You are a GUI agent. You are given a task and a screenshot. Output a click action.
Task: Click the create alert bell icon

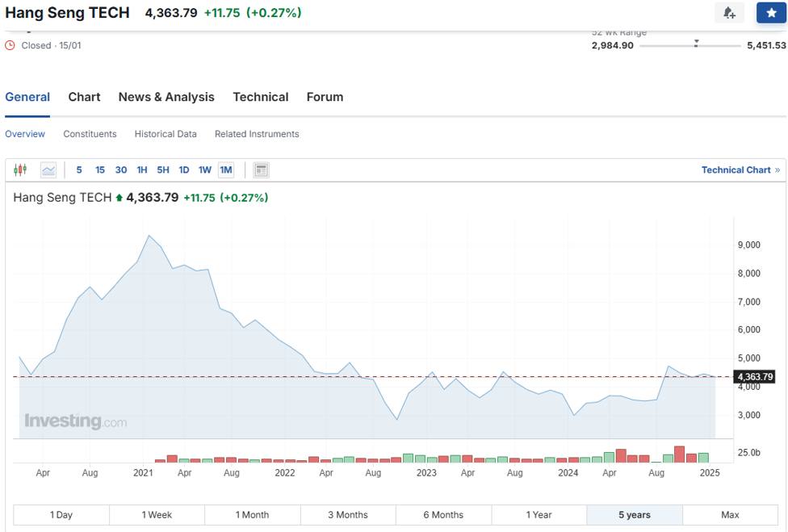tap(729, 13)
